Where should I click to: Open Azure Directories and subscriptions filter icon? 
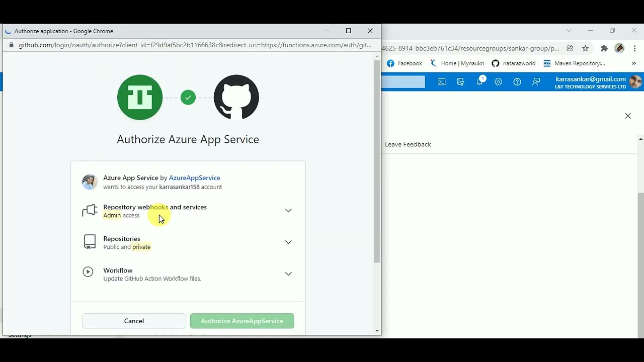click(x=460, y=82)
